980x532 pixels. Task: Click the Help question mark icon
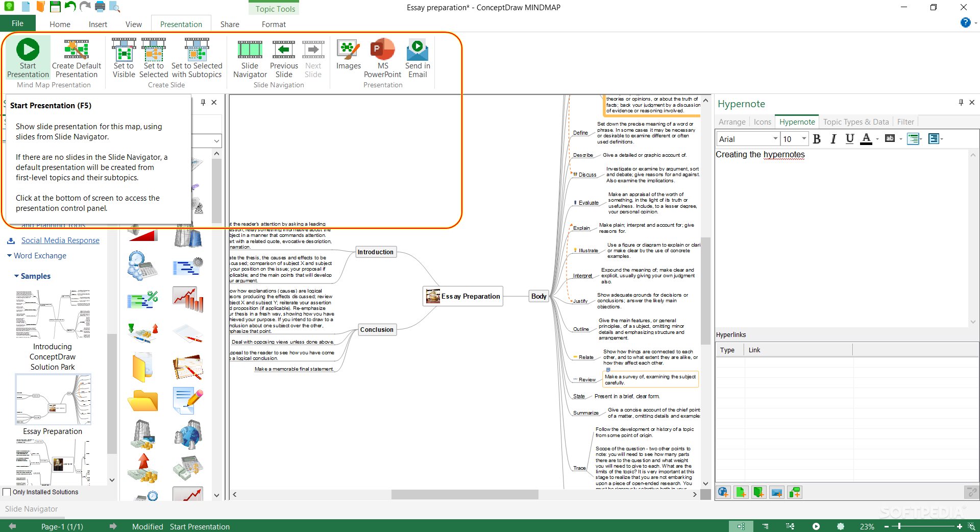click(x=965, y=22)
